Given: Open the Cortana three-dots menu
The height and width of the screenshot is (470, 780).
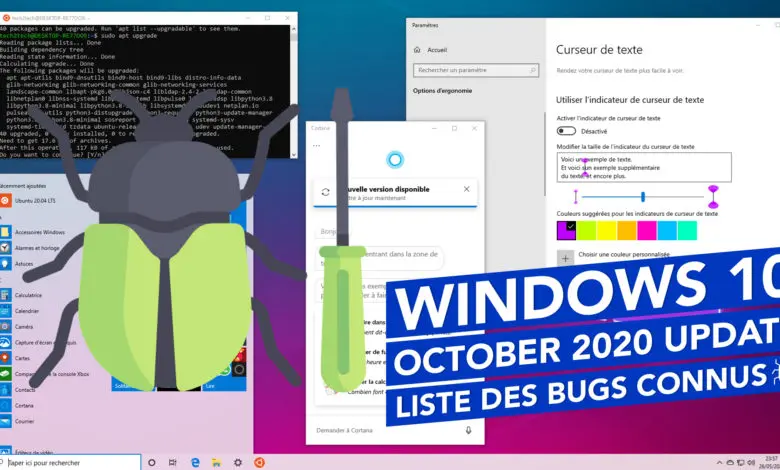Looking at the screenshot, I should 316,146.
